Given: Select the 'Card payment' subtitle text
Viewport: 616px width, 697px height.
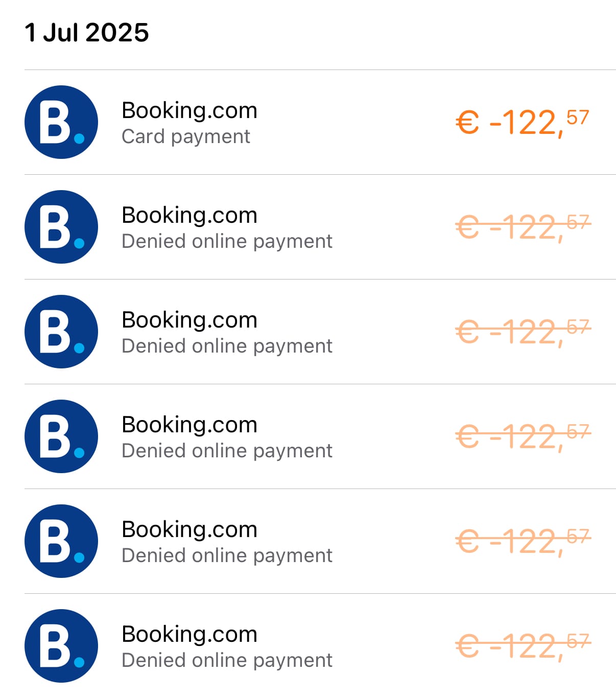Looking at the screenshot, I should pos(186,136).
